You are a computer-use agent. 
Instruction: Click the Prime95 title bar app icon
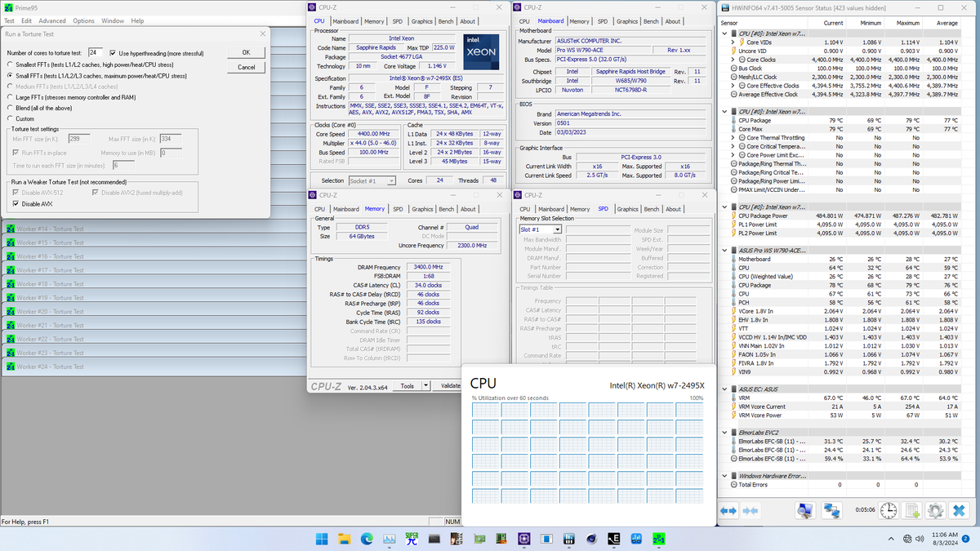point(8,7)
